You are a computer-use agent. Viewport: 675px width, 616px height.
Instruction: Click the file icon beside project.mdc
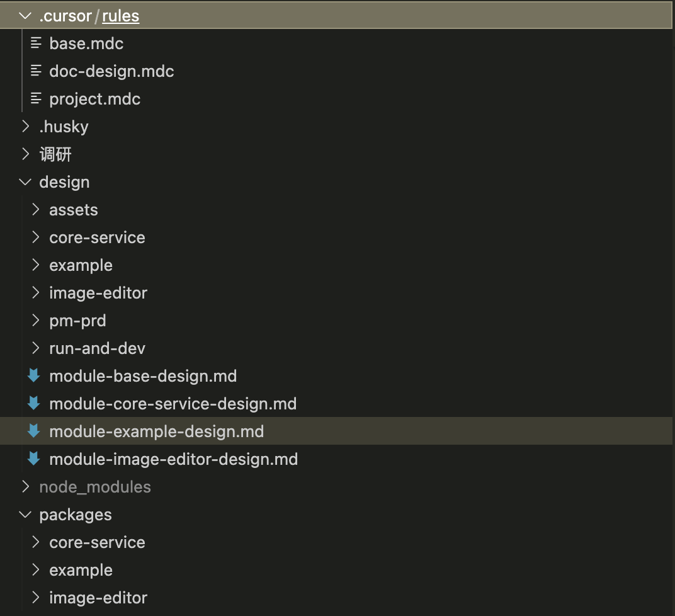click(37, 99)
